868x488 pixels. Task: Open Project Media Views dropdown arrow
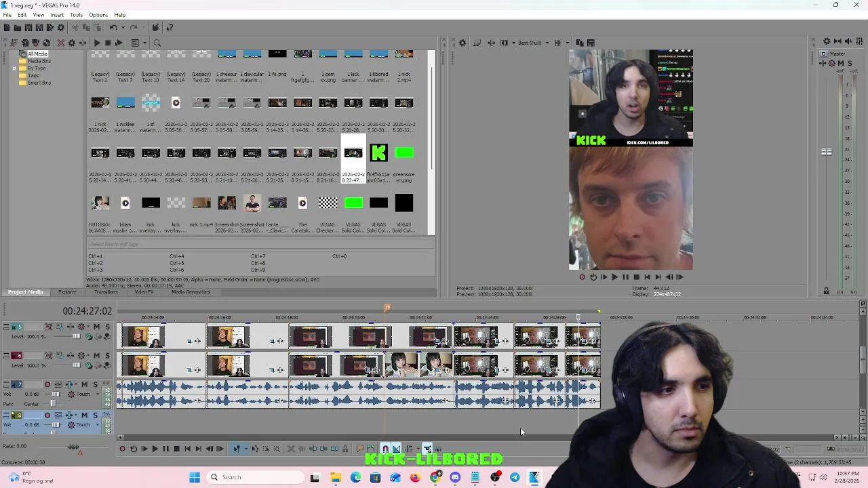[145, 43]
